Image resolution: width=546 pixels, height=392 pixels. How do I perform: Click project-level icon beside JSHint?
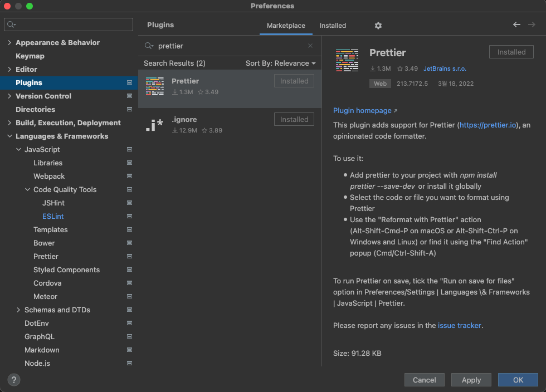129,203
